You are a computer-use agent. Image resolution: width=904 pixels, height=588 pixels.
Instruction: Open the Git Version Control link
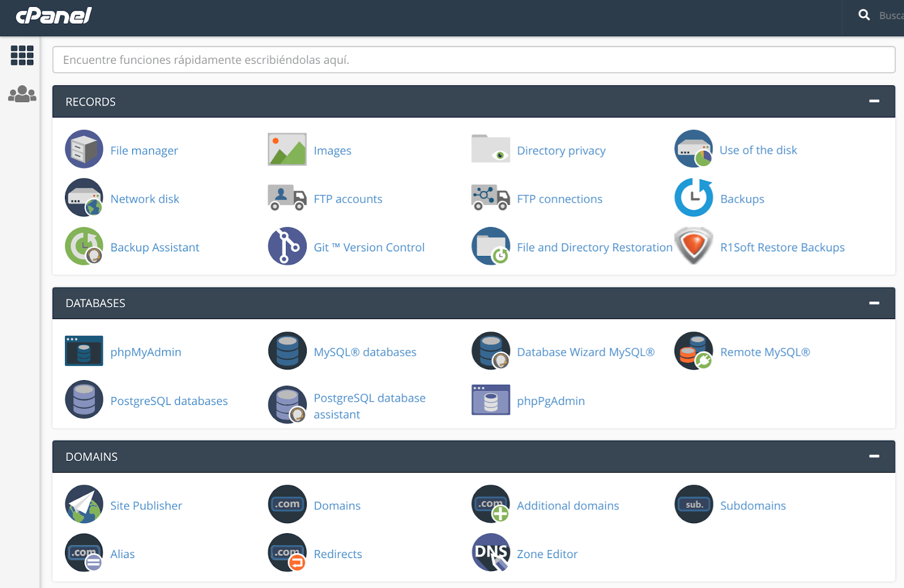(369, 247)
